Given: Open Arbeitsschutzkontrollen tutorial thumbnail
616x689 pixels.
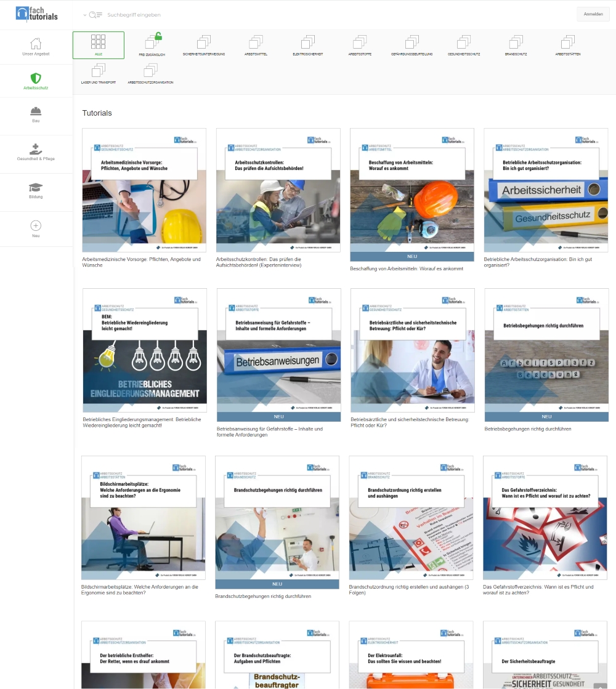Looking at the screenshot, I should tap(278, 190).
